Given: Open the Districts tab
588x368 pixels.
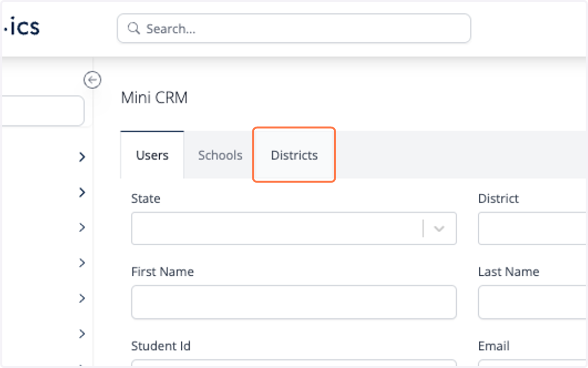Looking at the screenshot, I should pyautogui.click(x=294, y=155).
